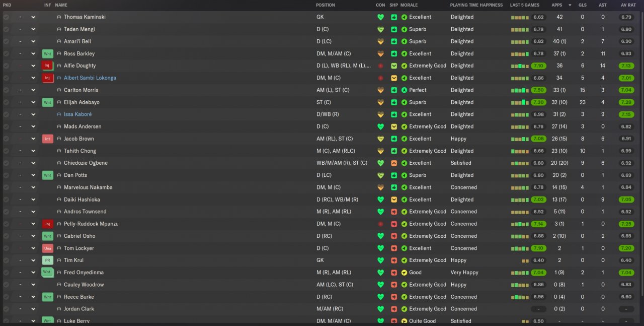Open the selection dropdown for Chiedozie Ogbene
The width and height of the screenshot is (644, 326).
33,163
